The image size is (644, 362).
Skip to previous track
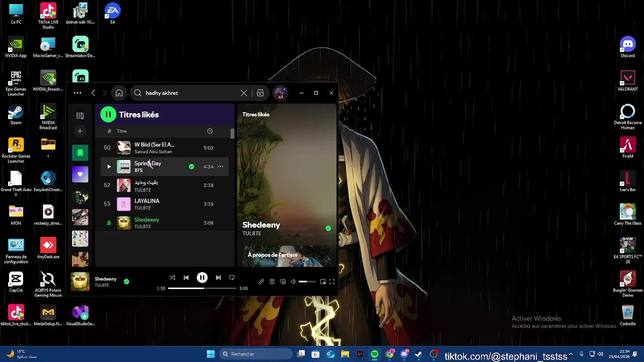pyautogui.click(x=186, y=278)
